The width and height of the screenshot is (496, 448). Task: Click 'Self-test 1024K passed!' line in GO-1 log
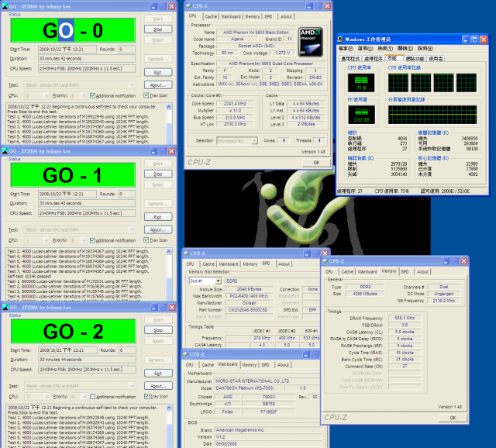point(29,276)
